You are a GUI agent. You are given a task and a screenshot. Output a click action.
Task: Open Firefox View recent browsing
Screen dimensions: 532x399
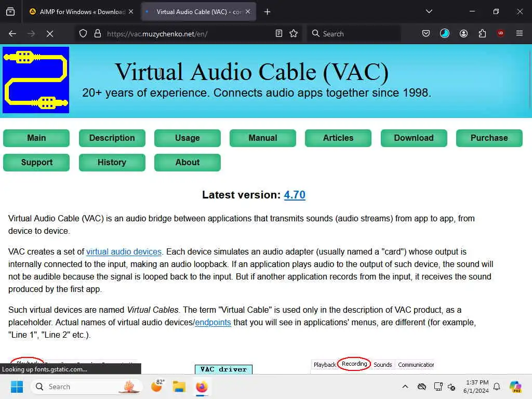tap(10, 12)
